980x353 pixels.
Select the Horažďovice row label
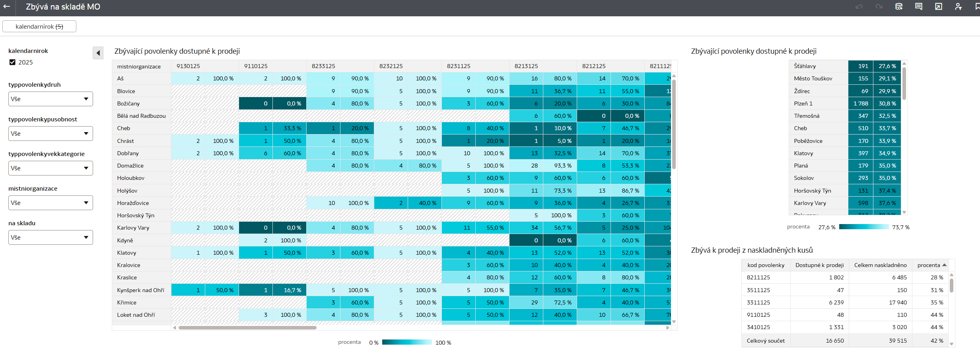[x=142, y=203]
